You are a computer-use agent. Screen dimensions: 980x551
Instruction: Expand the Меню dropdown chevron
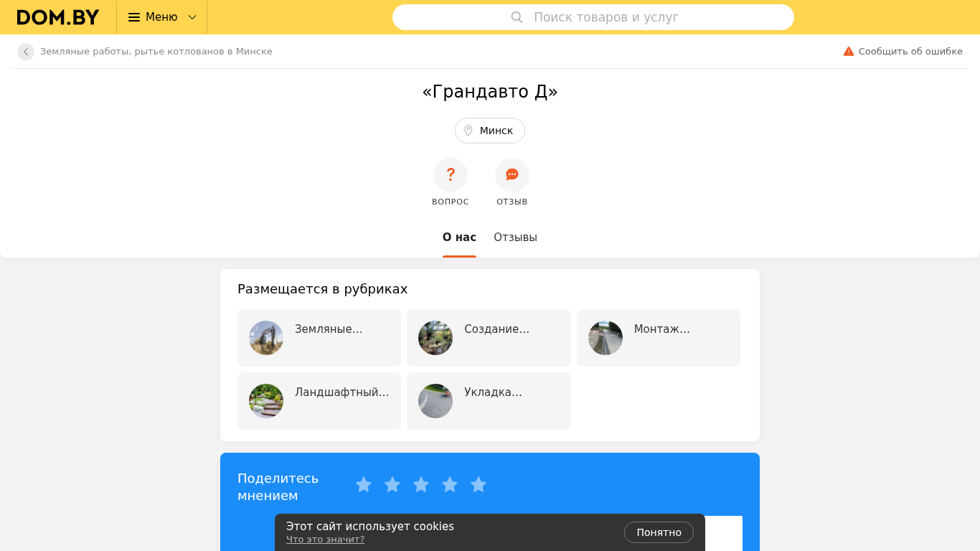coord(192,17)
